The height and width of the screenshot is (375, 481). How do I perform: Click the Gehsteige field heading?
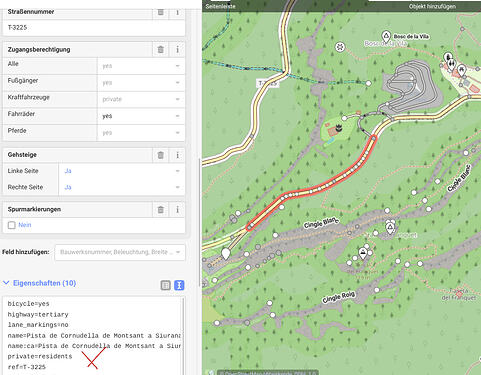[22, 155]
